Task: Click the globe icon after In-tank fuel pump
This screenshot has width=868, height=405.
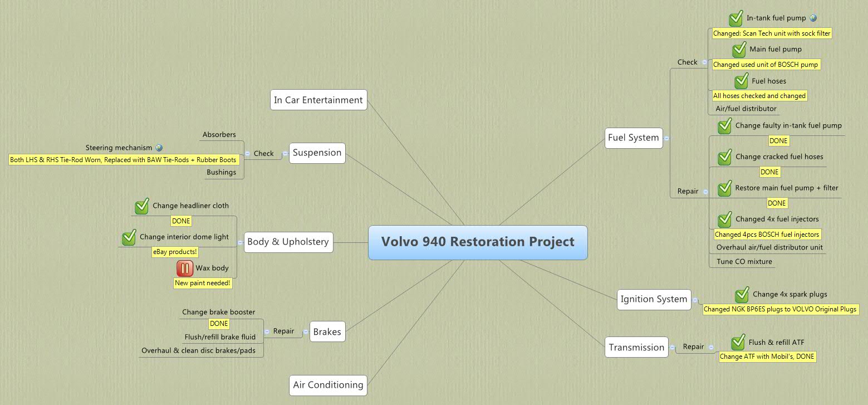Action: tap(813, 18)
